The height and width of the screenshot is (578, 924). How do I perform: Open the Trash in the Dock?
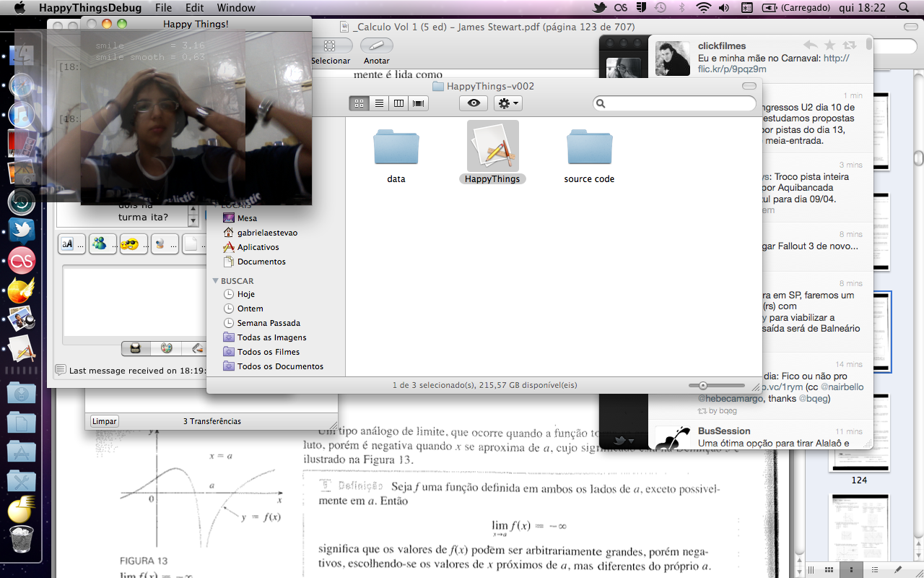22,540
